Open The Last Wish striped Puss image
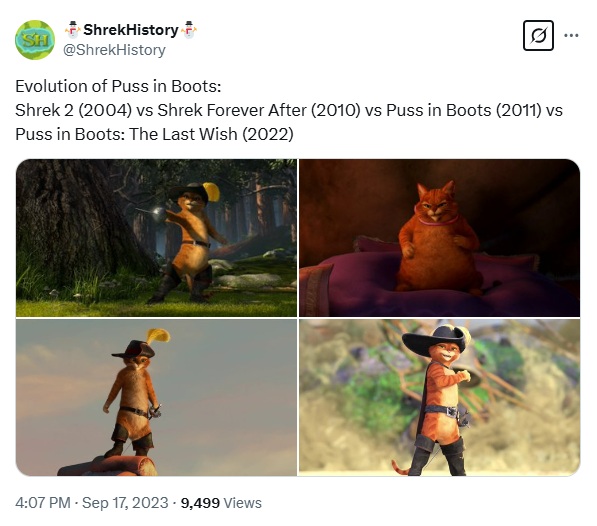Image resolution: width=597 pixels, height=526 pixels. click(440, 397)
